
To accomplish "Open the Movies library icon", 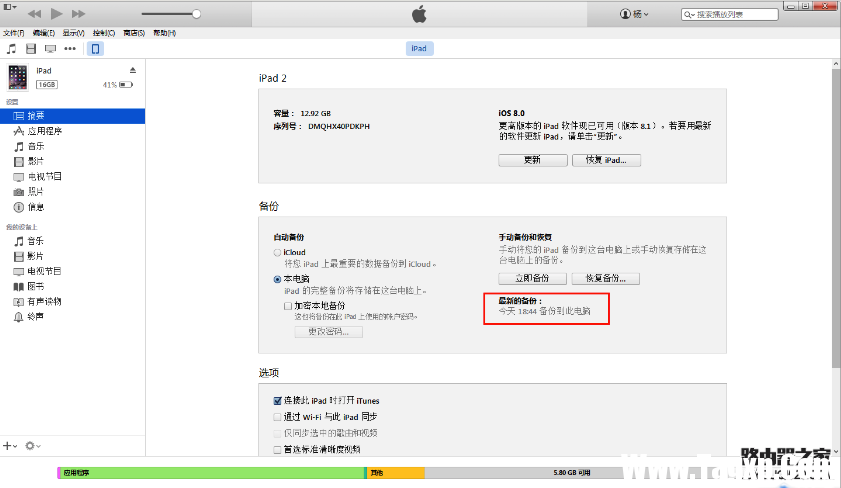I will tap(31, 49).
